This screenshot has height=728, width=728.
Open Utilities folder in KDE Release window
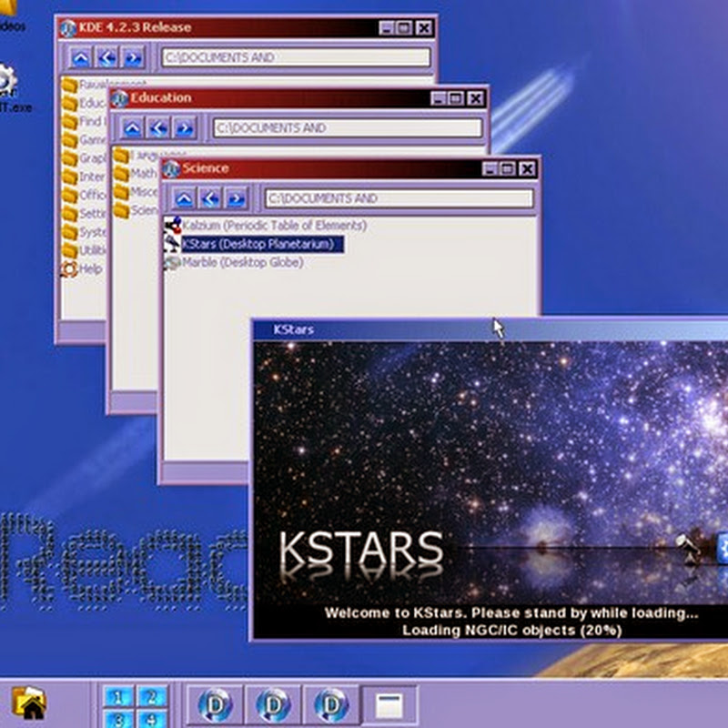coord(84,250)
